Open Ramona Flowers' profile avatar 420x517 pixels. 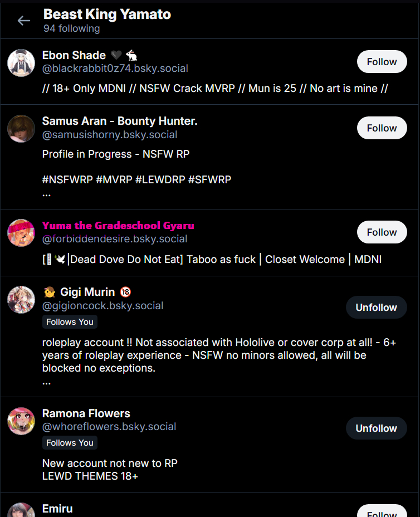click(x=21, y=421)
